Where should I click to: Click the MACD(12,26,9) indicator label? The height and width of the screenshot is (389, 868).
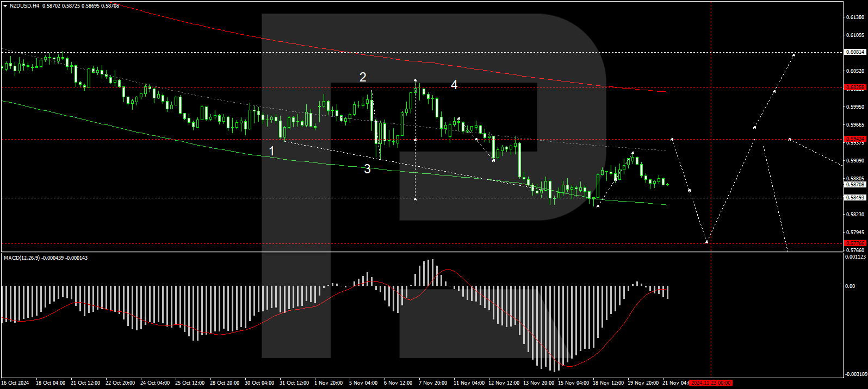(x=22, y=258)
